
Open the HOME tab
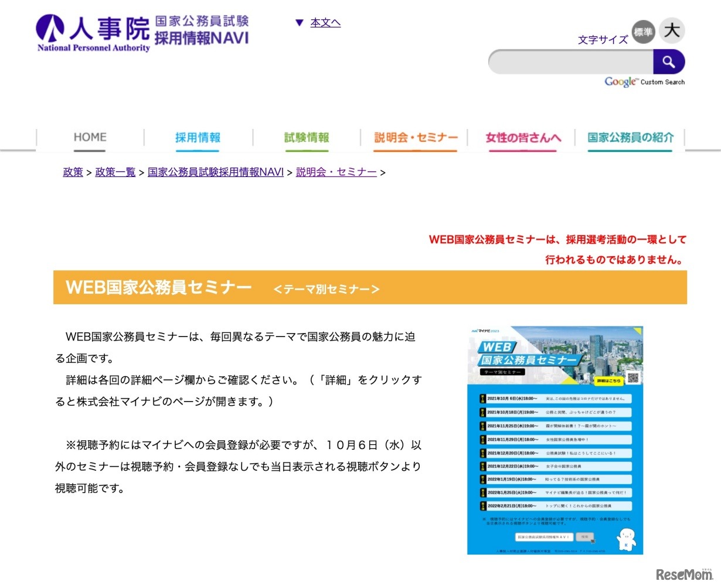89,137
